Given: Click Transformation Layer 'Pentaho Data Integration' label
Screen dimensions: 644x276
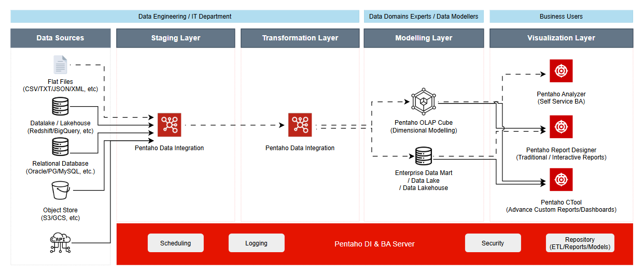Looking at the screenshot, I should point(300,148).
